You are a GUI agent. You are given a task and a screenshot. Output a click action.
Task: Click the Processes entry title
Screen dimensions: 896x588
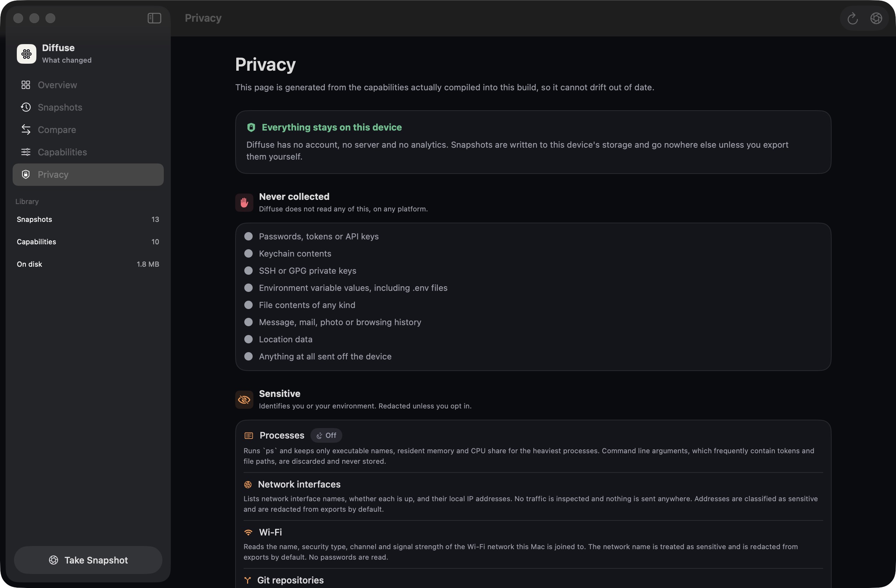(282, 435)
